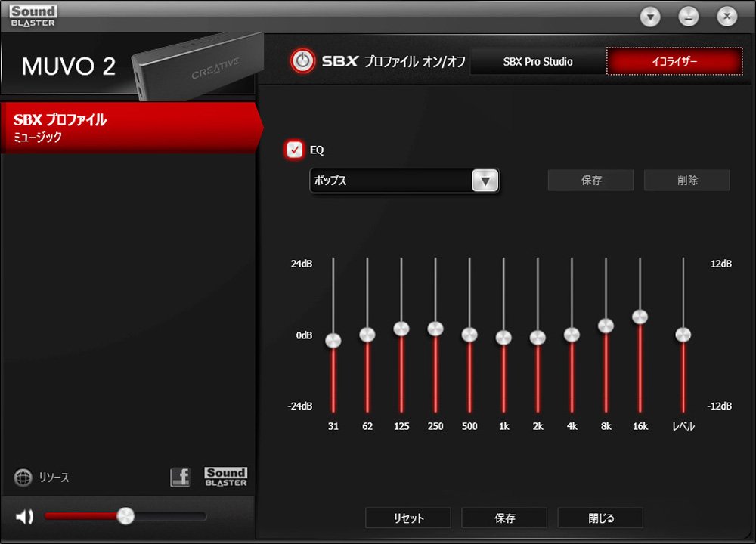Click the -12dB level scale label

(x=720, y=406)
